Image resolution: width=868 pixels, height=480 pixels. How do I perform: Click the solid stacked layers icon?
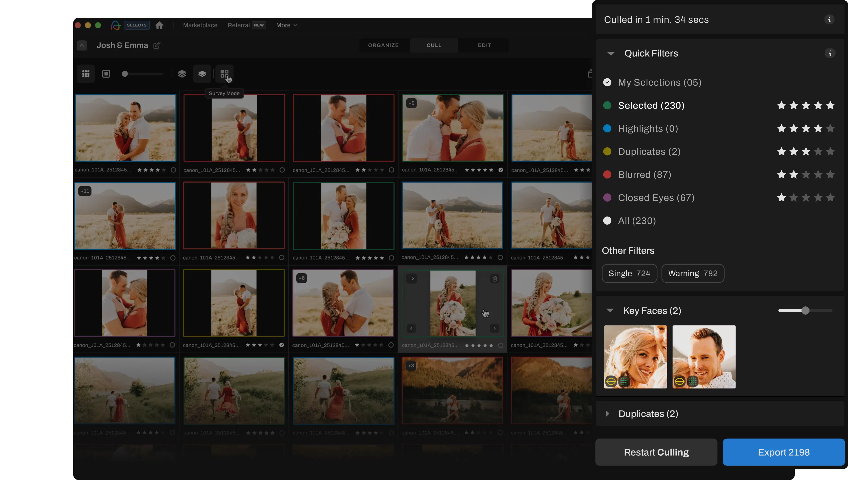tap(202, 74)
